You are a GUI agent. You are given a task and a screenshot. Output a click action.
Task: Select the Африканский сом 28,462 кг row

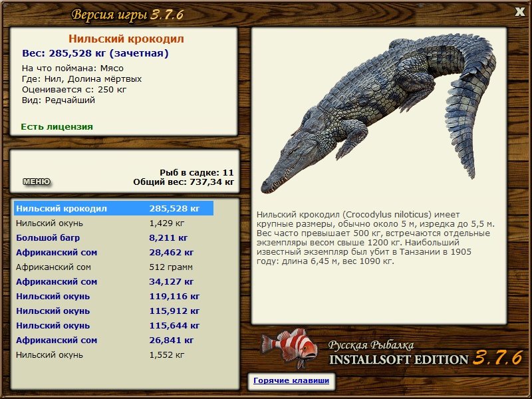coord(114,253)
